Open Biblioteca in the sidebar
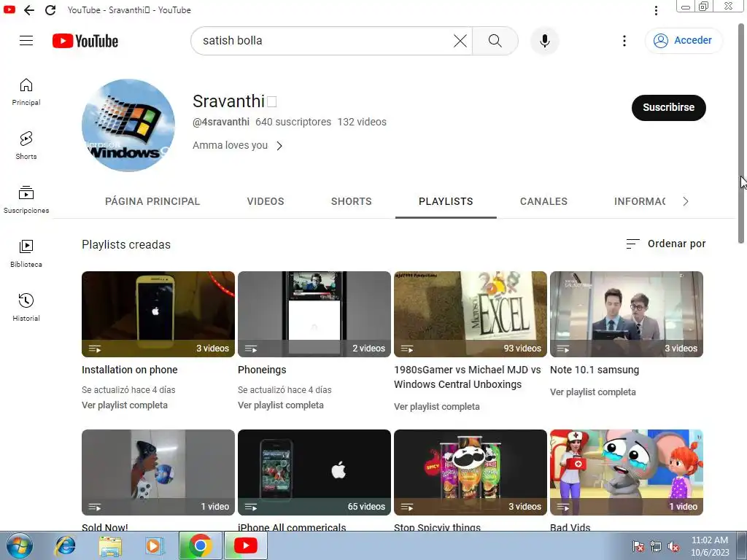The height and width of the screenshot is (560, 747). [26, 253]
